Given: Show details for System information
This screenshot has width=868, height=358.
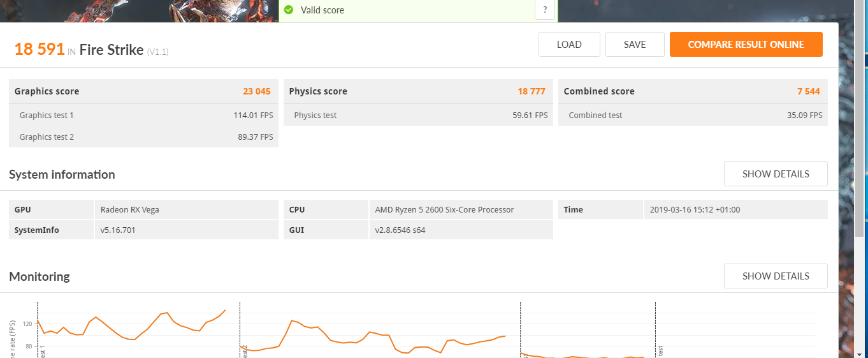Looking at the screenshot, I should tap(776, 174).
